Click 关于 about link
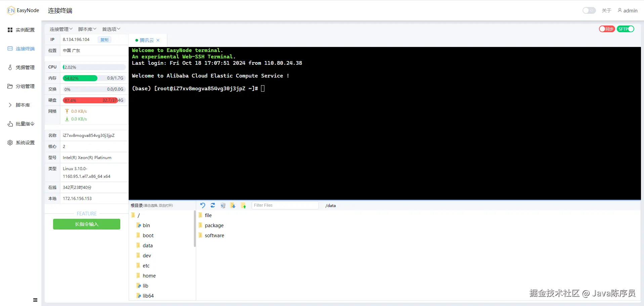The height and width of the screenshot is (306, 644). tap(606, 10)
